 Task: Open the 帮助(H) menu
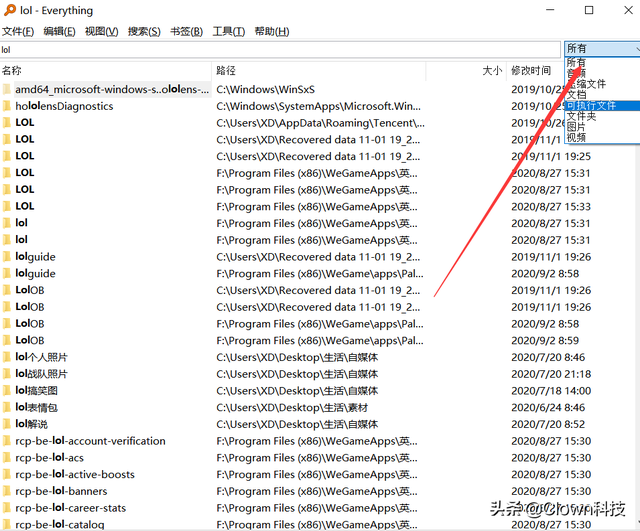pyautogui.click(x=272, y=31)
